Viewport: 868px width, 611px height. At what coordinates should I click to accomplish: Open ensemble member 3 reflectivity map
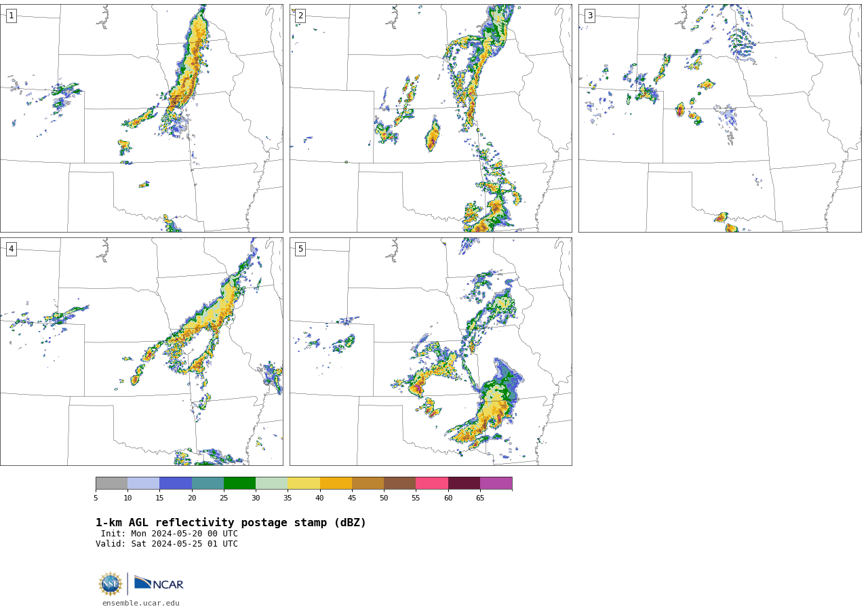click(720, 118)
